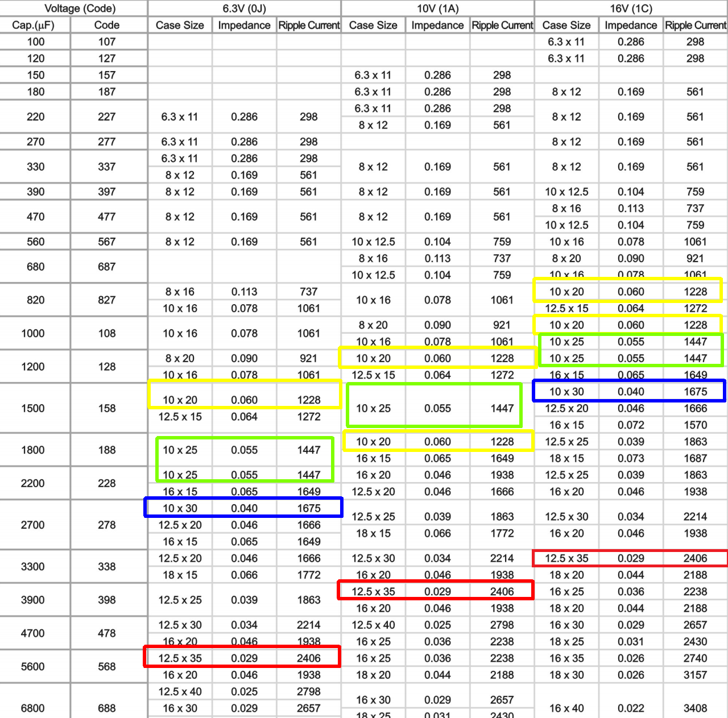Select the case size "16 x 40"
728x718 pixels.
pos(566,708)
